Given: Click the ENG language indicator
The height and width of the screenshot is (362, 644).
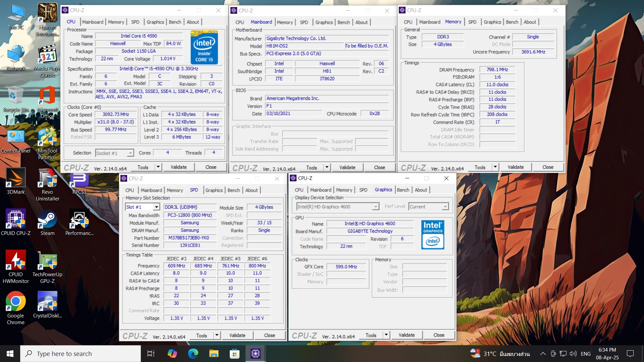Looking at the screenshot, I should point(586,354).
